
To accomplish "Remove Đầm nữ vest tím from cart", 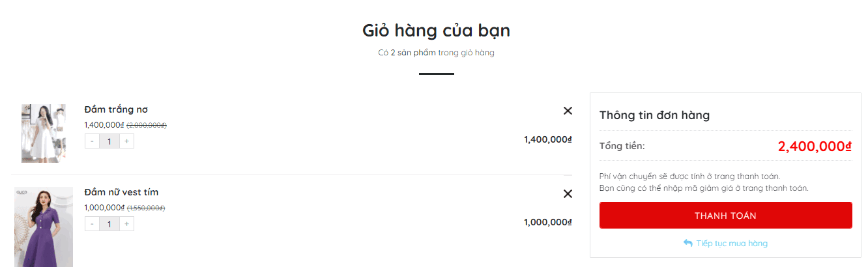I will tap(568, 193).
